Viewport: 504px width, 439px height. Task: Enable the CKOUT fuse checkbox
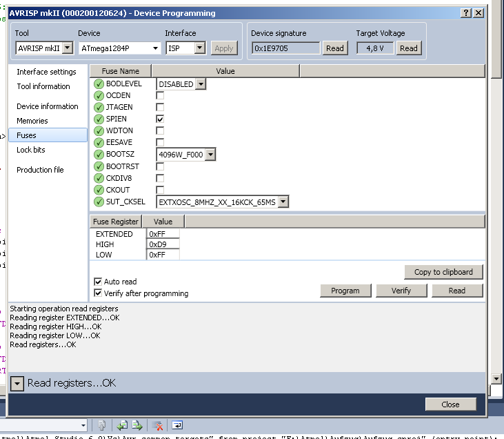coord(160,190)
